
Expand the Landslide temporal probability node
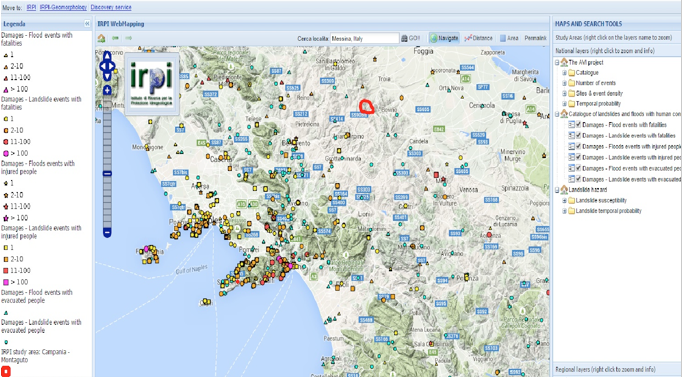point(565,211)
